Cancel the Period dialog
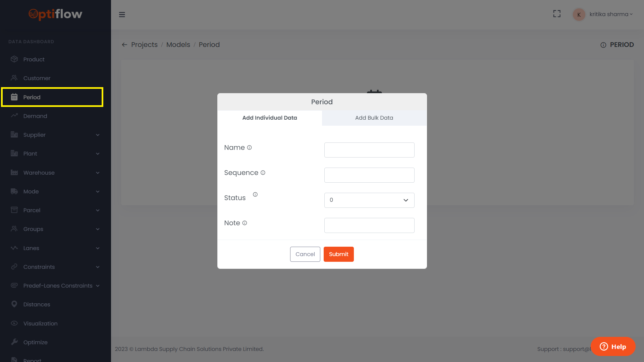This screenshot has height=362, width=644. [x=305, y=254]
